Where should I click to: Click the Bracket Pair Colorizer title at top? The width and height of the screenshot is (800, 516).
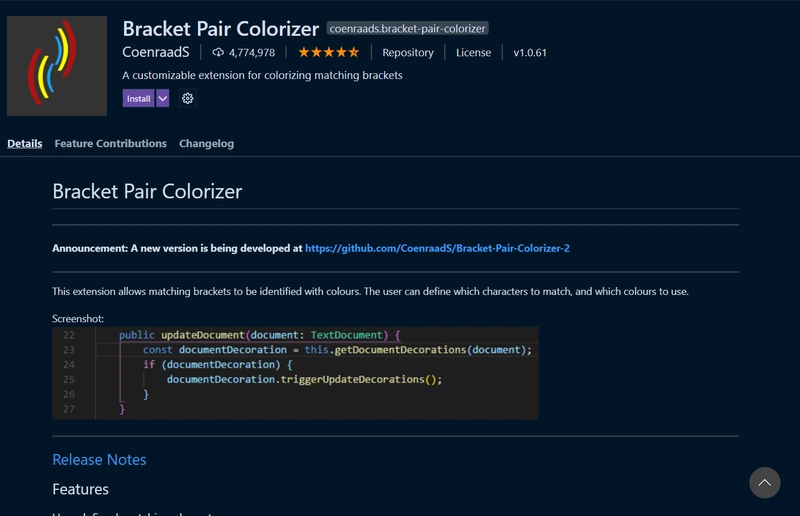coord(220,29)
